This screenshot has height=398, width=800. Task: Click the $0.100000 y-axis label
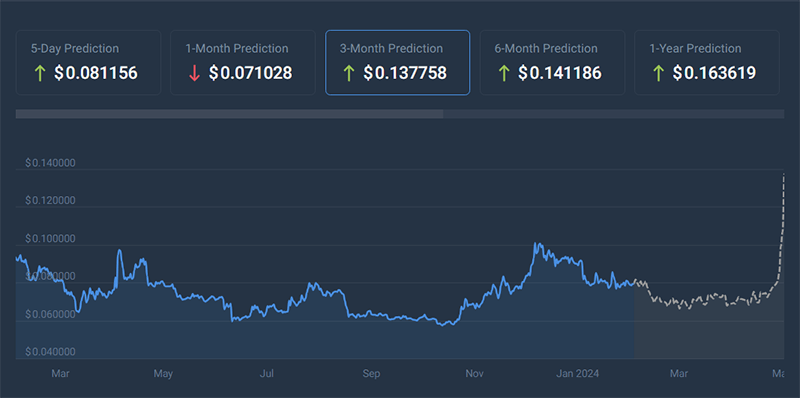click(x=51, y=239)
